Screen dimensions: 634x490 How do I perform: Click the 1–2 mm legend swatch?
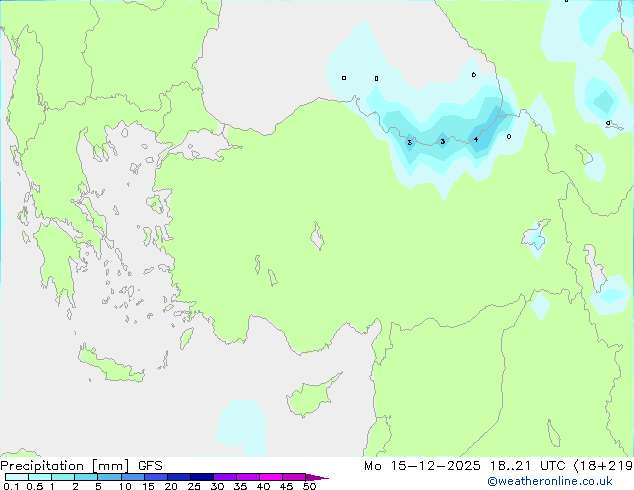coord(63,477)
